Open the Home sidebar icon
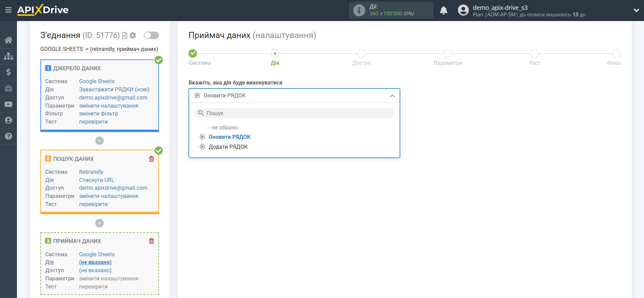644x298 pixels. point(8,40)
